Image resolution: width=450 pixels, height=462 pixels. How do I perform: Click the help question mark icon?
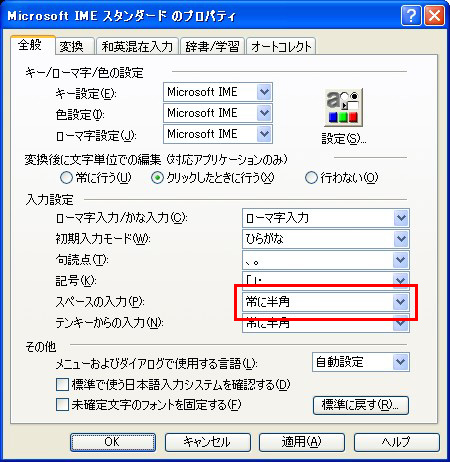pyautogui.click(x=411, y=16)
